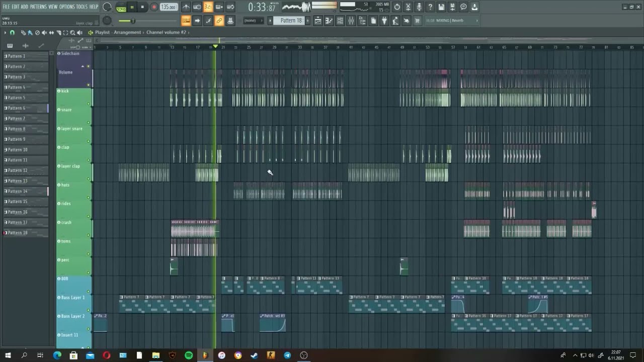644x362 pixels.
Task: Open the project info speech bubble icon
Action: [x=463, y=7]
